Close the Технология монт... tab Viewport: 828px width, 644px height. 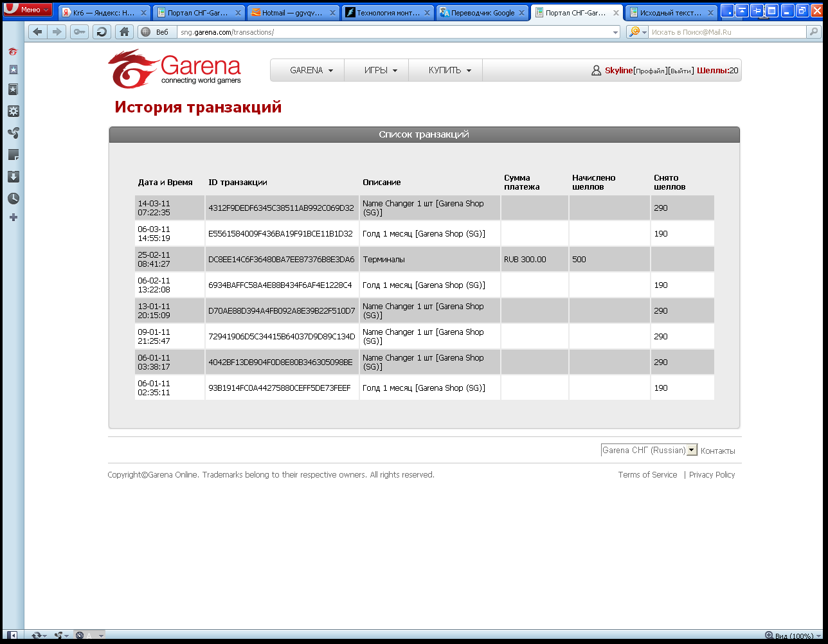427,13
